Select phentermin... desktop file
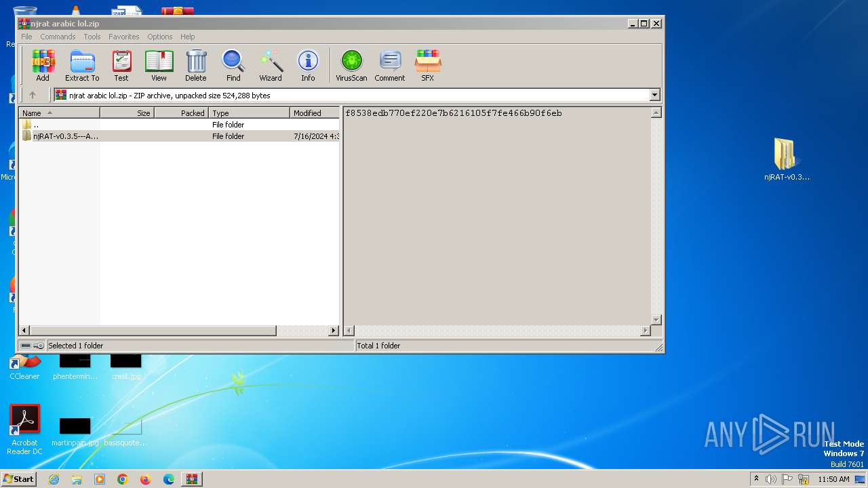The image size is (868, 488). point(75,367)
